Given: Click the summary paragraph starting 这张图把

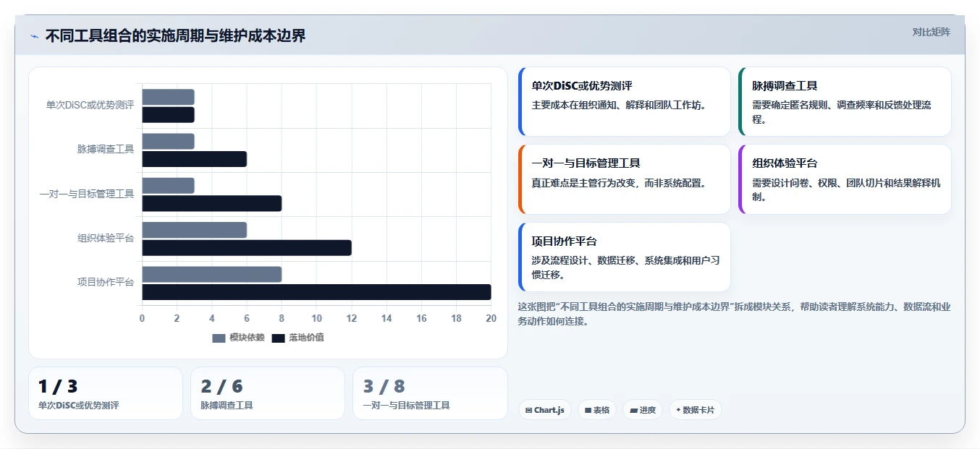Looking at the screenshot, I should [734, 314].
